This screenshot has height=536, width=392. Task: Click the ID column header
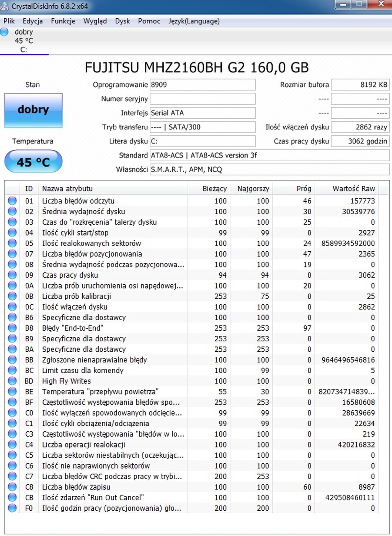[29, 189]
